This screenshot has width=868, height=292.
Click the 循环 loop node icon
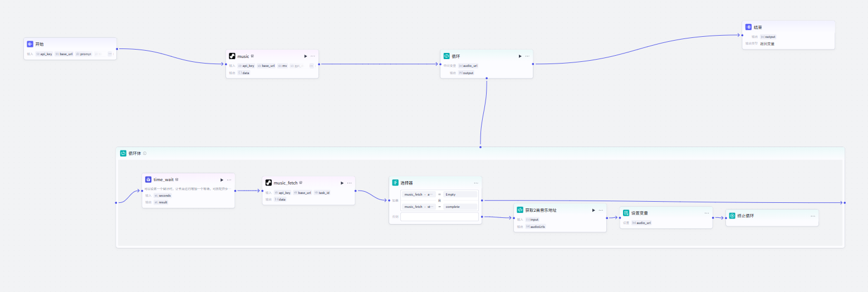pos(446,56)
